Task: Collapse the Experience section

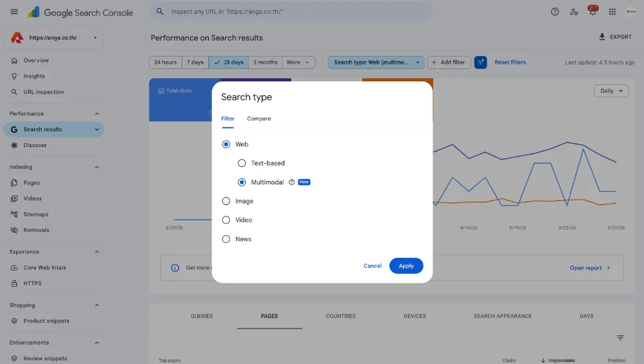Action: click(x=97, y=252)
